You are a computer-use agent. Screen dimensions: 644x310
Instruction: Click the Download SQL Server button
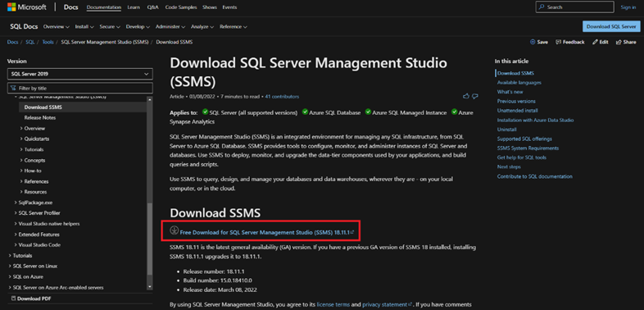[610, 26]
